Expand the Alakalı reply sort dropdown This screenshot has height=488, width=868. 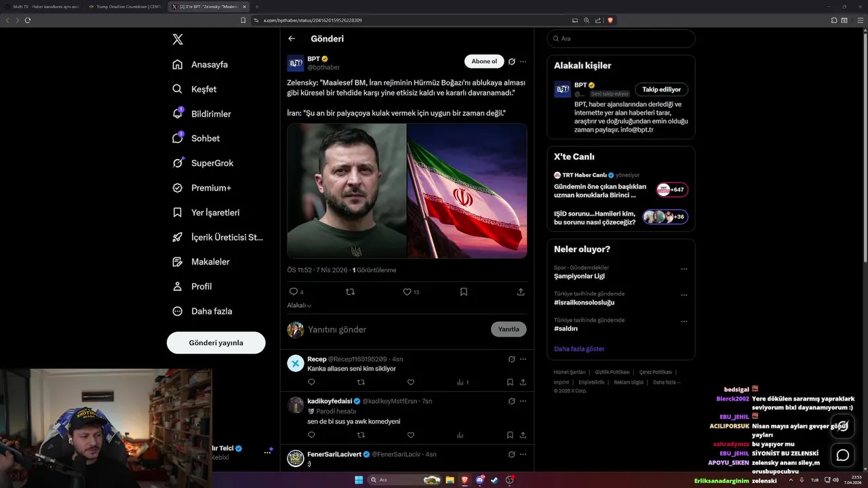coord(299,306)
